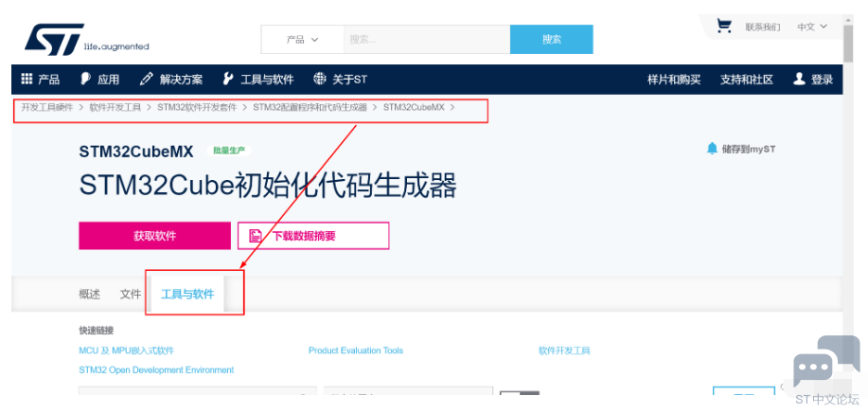Click the 下载数据摘要 button
This screenshot has width=868, height=414.
point(313,236)
